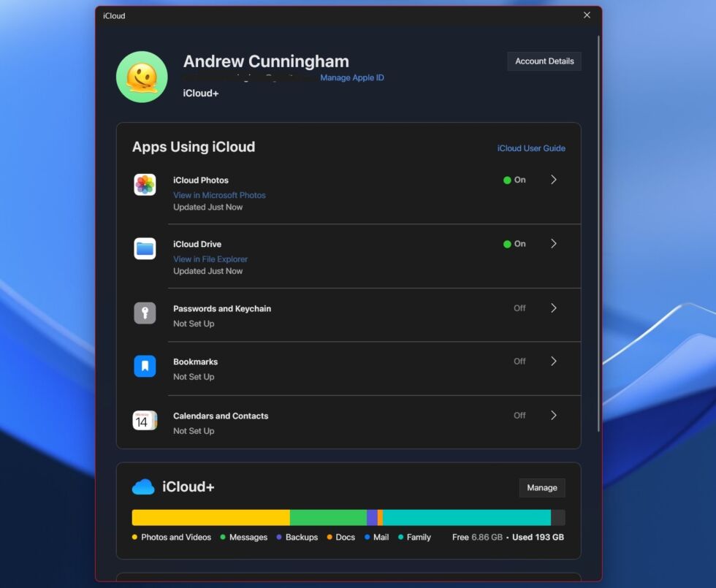This screenshot has height=588, width=716.
Task: Expand Bookmarks settings chevron
Action: 554,362
